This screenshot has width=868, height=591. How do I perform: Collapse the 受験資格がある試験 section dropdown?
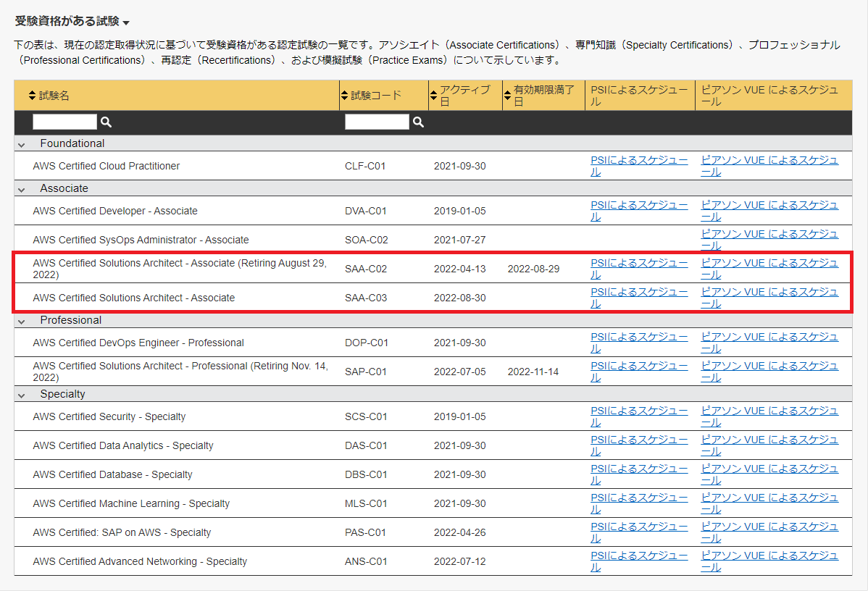coord(126,22)
